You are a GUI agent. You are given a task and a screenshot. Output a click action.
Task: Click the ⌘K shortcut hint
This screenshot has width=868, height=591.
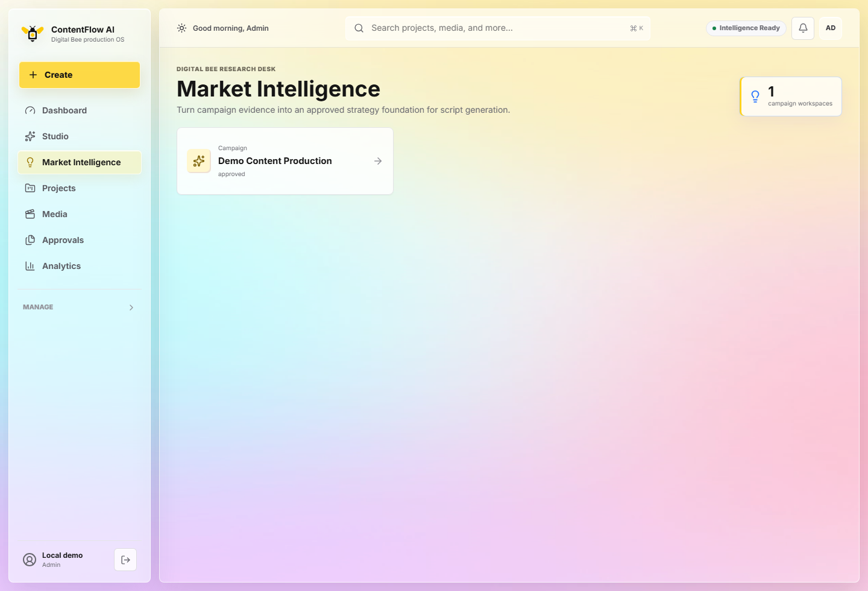tap(637, 28)
